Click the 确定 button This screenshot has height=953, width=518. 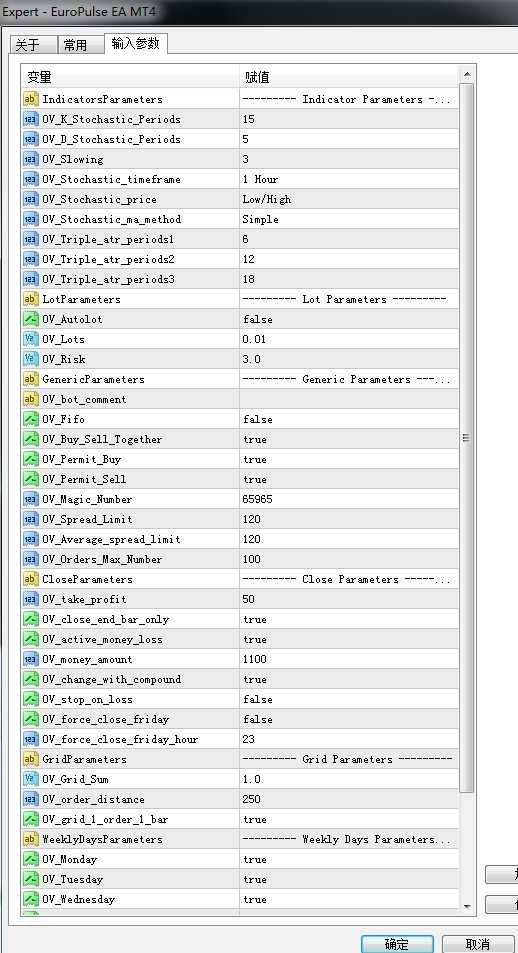[397, 944]
